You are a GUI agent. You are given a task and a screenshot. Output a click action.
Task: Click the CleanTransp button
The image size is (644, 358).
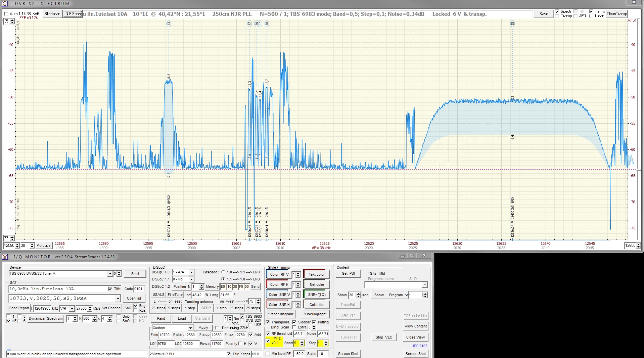coord(616,14)
